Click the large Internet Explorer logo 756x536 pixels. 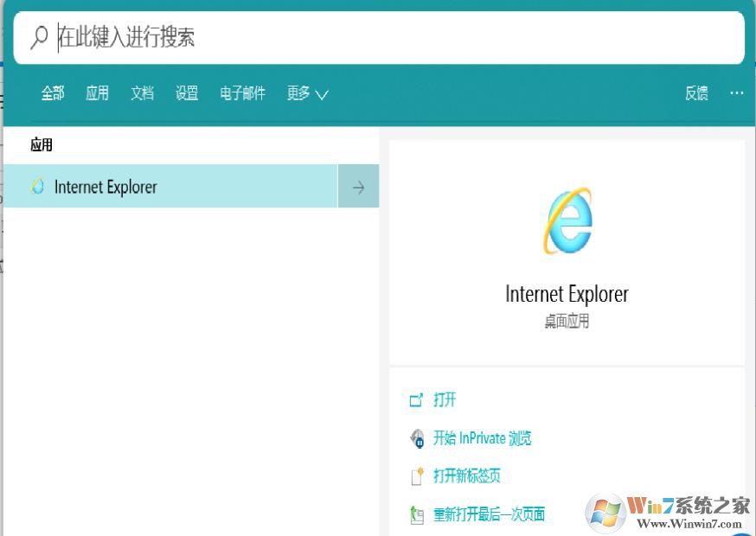click(x=567, y=221)
